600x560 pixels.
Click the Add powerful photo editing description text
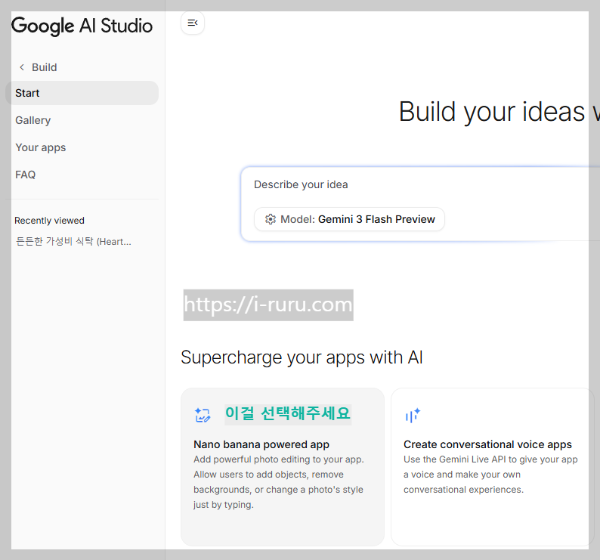click(x=279, y=482)
